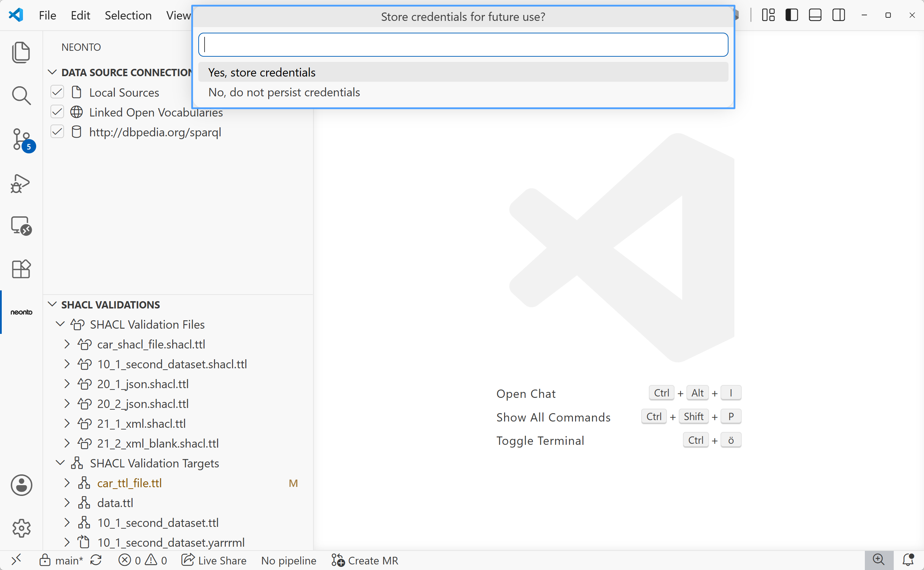Choose Yes, store credentials option
This screenshot has width=924, height=570.
pyautogui.click(x=463, y=72)
